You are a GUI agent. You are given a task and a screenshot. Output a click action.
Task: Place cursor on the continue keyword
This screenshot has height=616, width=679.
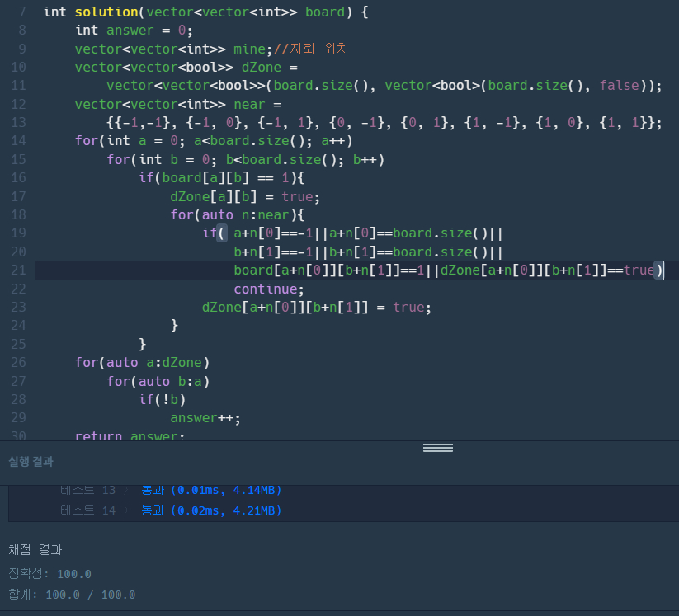point(269,289)
